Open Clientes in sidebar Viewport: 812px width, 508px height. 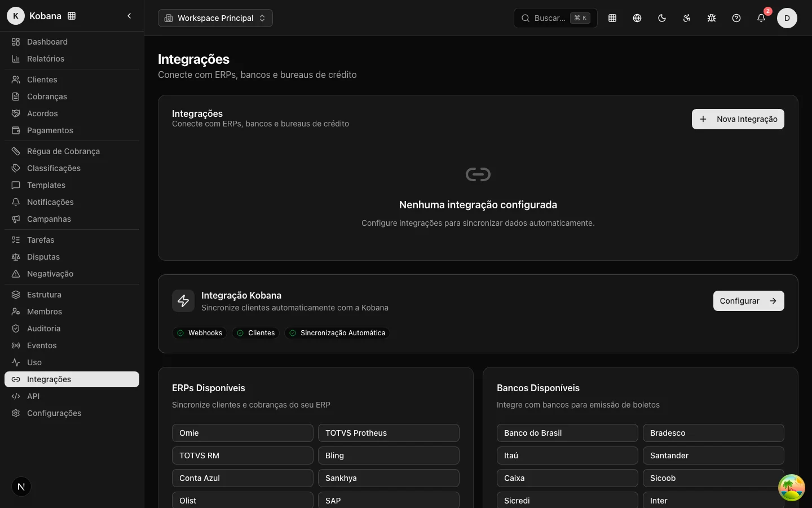72,80
